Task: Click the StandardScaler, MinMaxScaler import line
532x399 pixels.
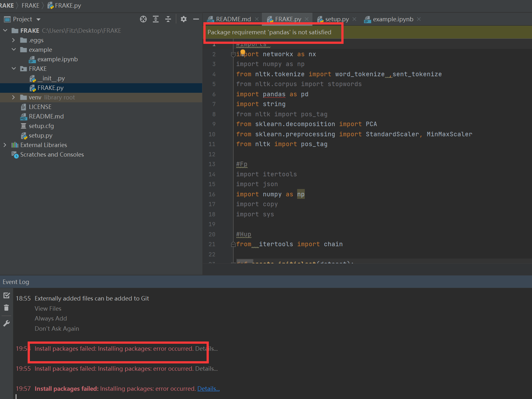Action: (x=354, y=134)
